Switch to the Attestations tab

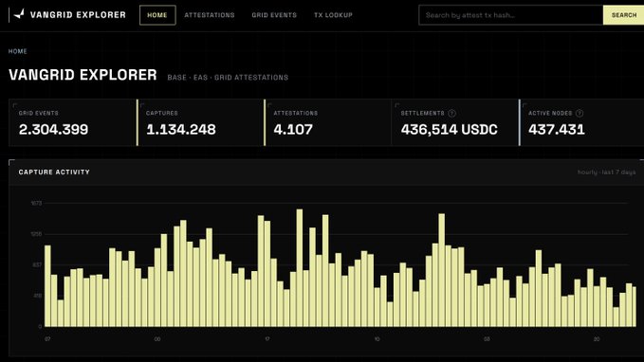pyautogui.click(x=210, y=15)
